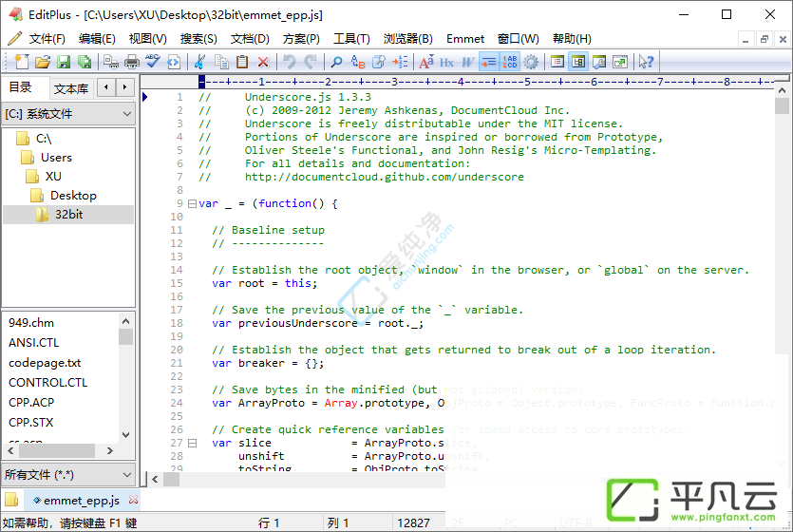
Task: Open Preferences with the gear icon
Action: (531, 62)
